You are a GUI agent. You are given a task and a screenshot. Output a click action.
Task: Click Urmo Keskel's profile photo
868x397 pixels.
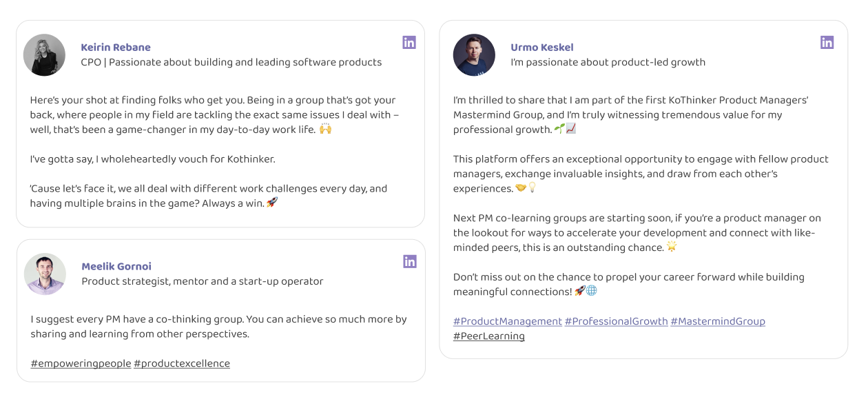(x=474, y=54)
